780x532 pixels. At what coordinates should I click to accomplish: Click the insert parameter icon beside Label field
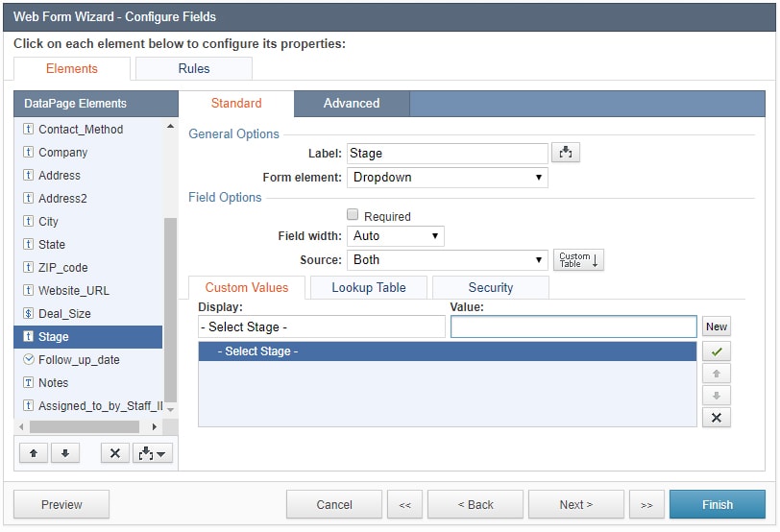tap(566, 153)
